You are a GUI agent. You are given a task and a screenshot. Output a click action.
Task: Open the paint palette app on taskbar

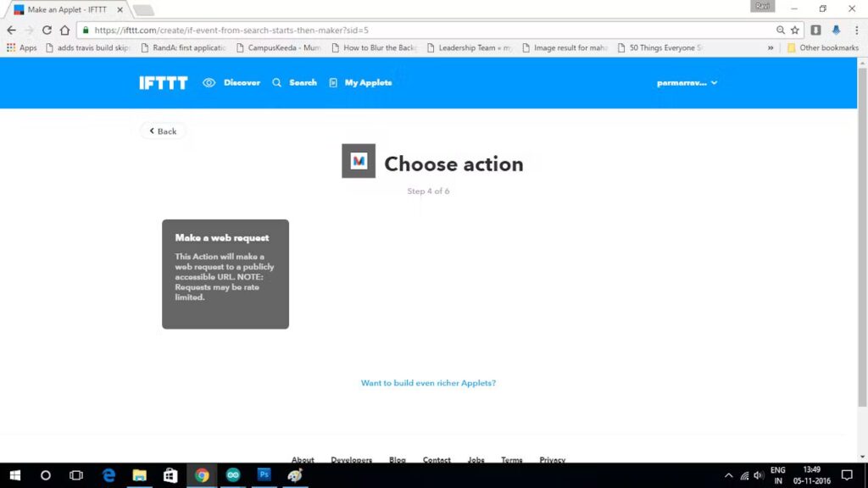(x=295, y=475)
